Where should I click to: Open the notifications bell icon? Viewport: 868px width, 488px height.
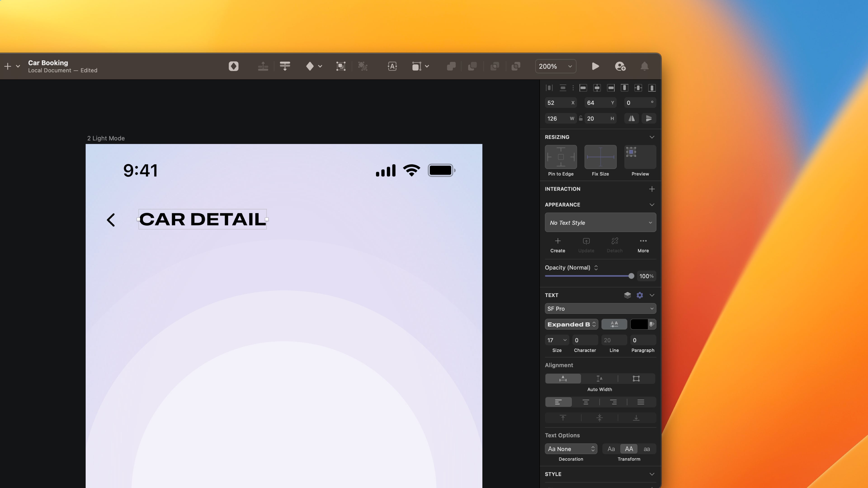tap(644, 66)
